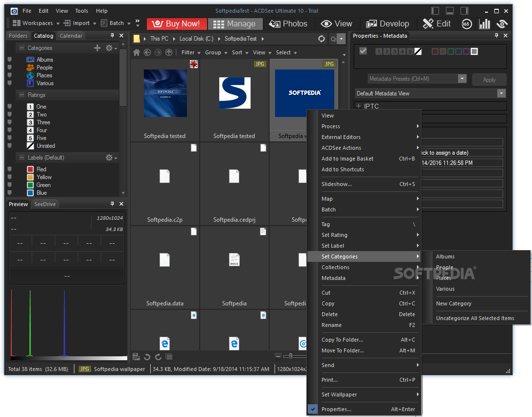The image size is (532, 417).
Task: Go up one folder level
Action: [169, 52]
